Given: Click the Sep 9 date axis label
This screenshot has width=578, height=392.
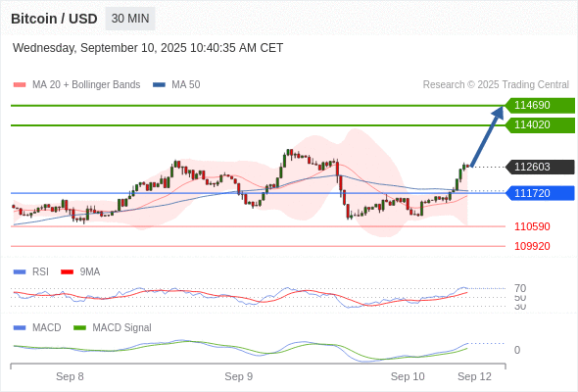Looking at the screenshot, I should [x=238, y=376].
